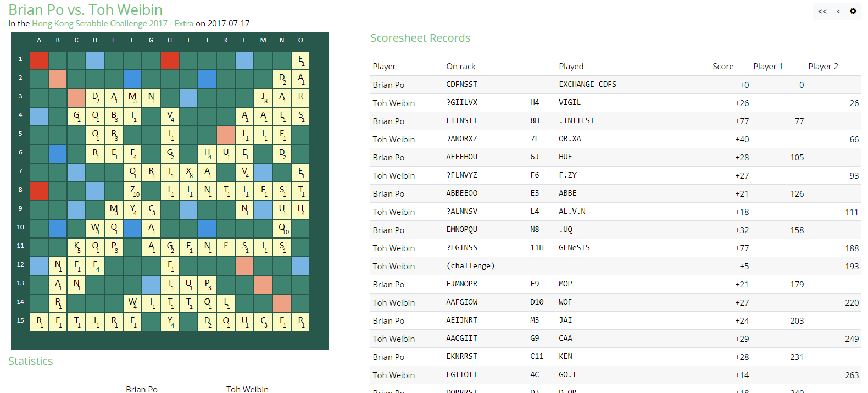Click rack letters 'CDFNSST'
Screen dimensions: 868x393
(461, 84)
